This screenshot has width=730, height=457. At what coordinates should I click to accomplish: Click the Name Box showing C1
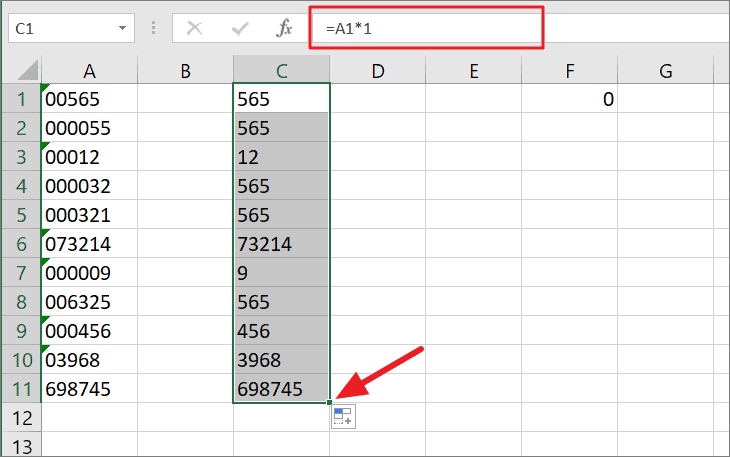(71, 28)
